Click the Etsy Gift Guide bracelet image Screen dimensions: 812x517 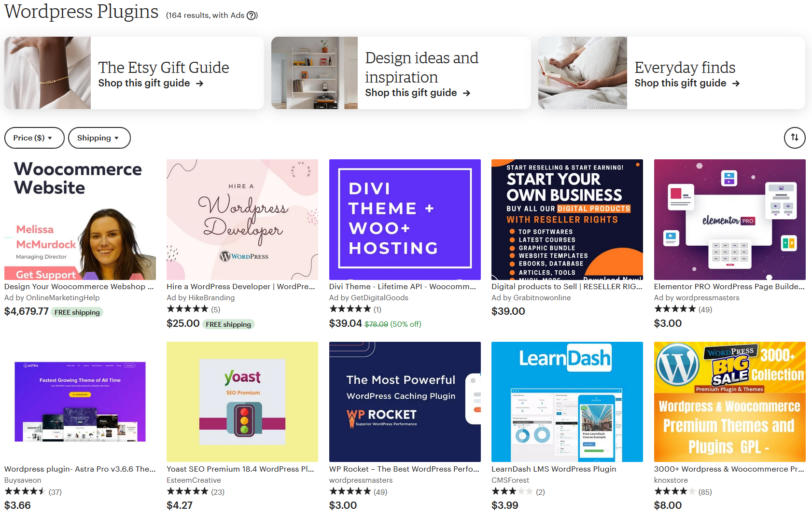(47, 73)
